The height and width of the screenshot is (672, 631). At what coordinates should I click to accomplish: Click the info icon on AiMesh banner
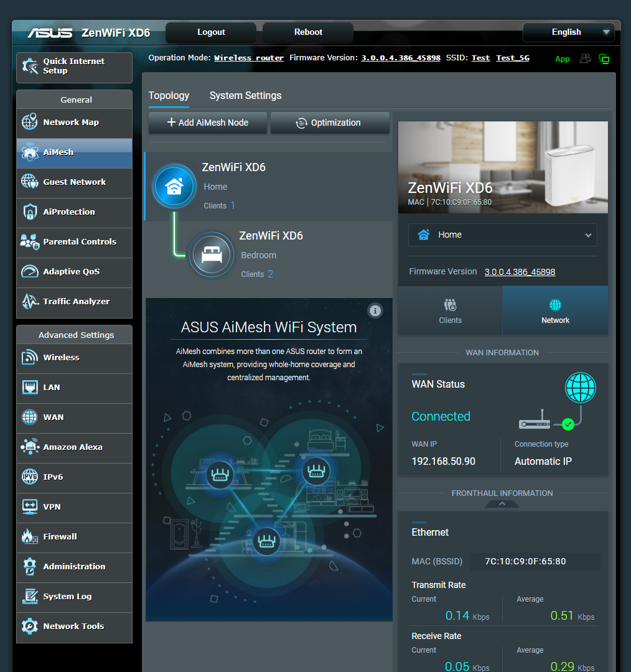click(375, 310)
